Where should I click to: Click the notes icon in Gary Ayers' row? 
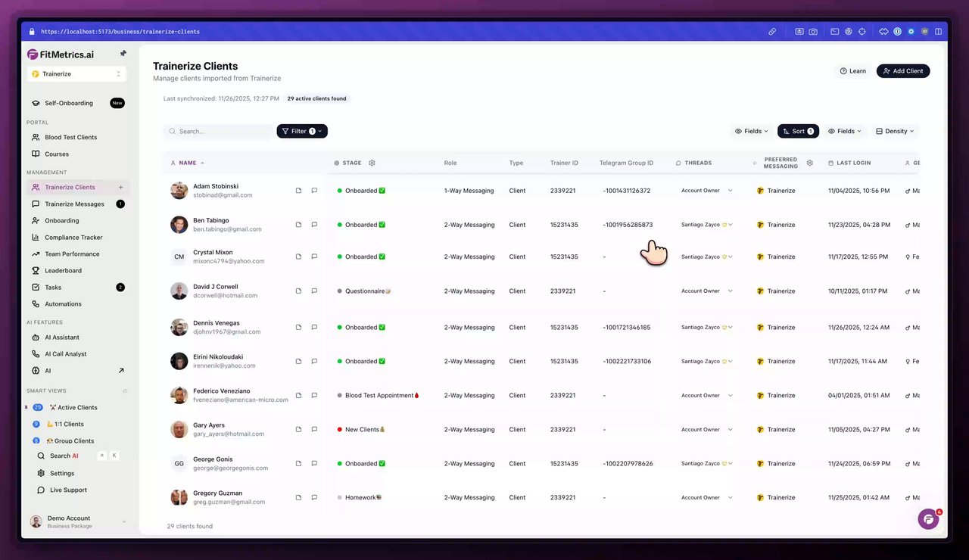(x=298, y=430)
